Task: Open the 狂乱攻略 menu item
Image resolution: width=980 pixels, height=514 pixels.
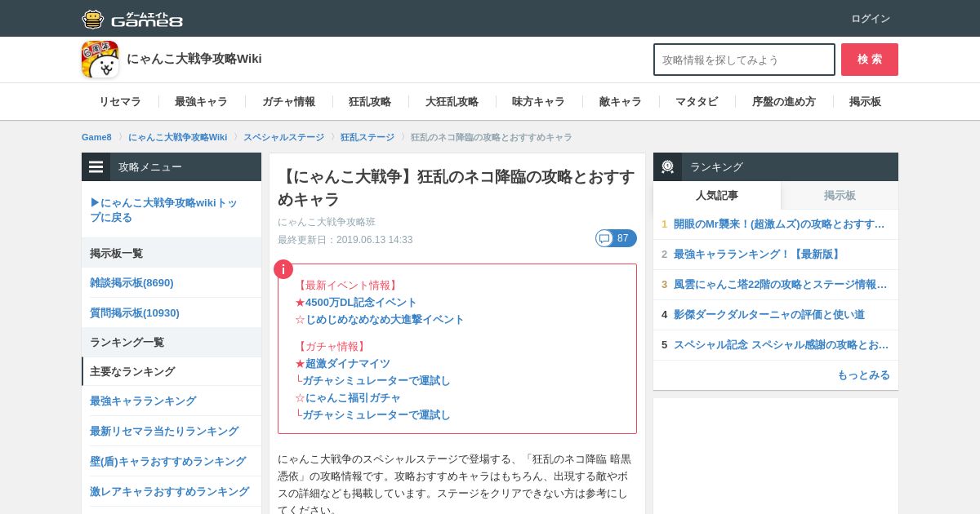Action: (x=370, y=102)
